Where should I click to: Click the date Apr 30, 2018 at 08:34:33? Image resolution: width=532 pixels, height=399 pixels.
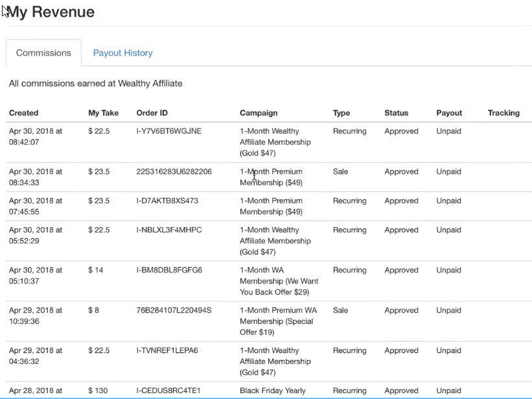pyautogui.click(x=36, y=177)
